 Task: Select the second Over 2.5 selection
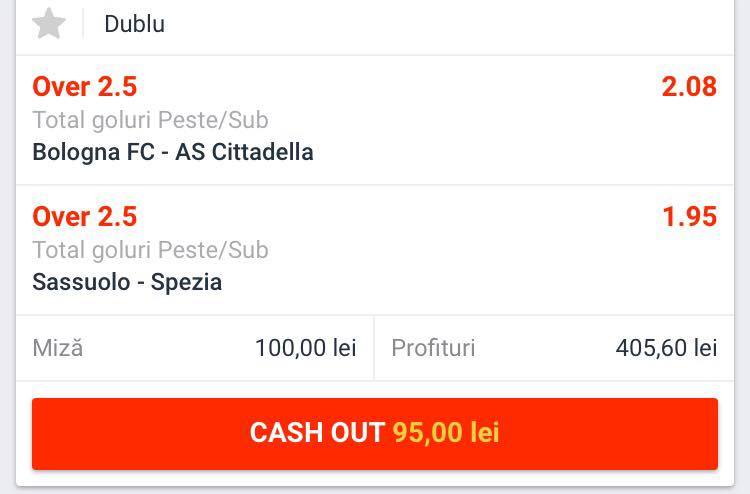point(85,217)
